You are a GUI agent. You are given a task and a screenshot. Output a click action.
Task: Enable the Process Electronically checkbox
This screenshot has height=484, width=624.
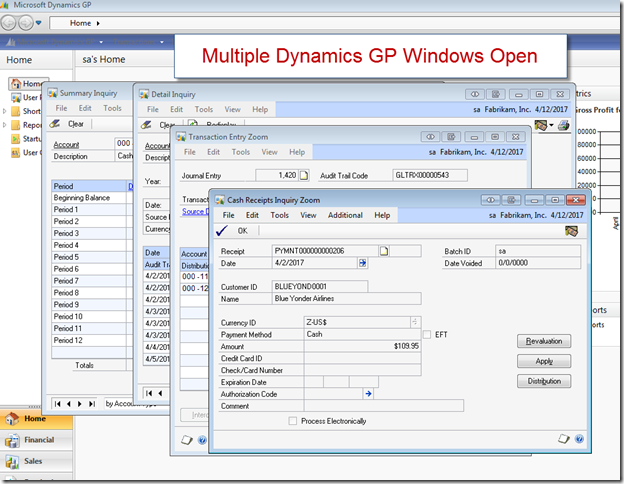click(292, 421)
